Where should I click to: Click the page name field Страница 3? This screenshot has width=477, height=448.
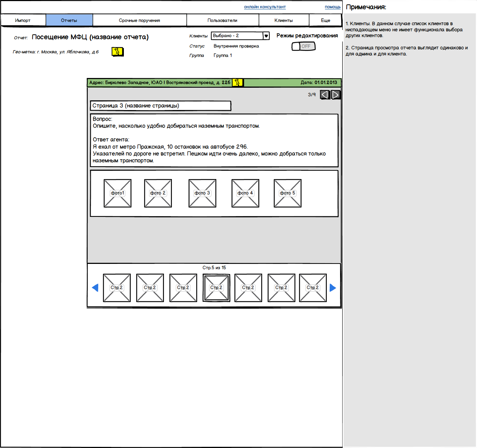[160, 106]
